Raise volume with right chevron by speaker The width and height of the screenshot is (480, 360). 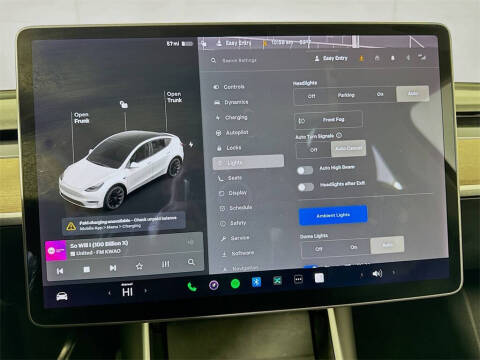pos(394,272)
